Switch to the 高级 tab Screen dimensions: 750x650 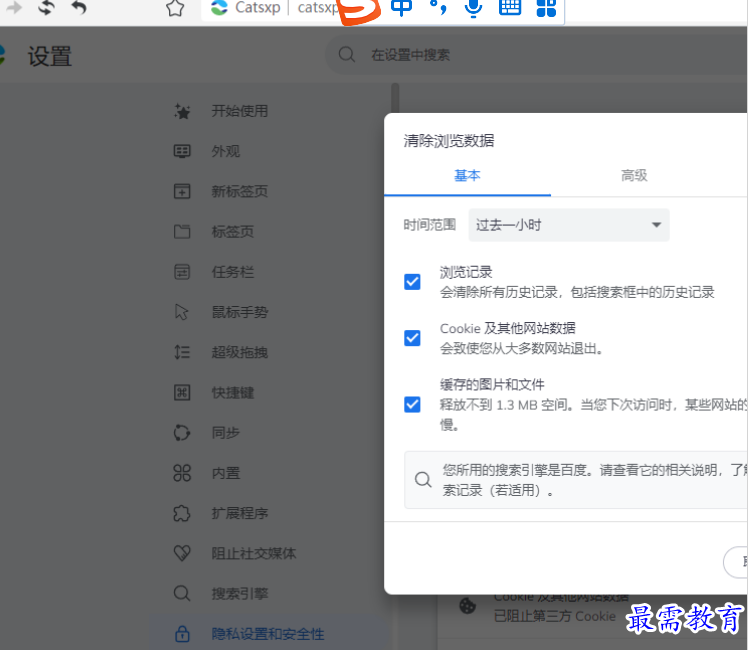(634, 176)
